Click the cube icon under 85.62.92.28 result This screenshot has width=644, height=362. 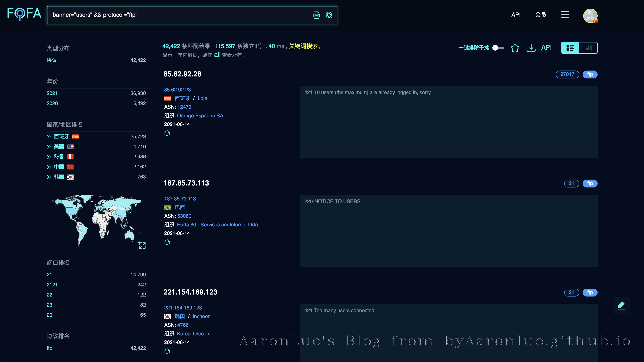tap(167, 133)
